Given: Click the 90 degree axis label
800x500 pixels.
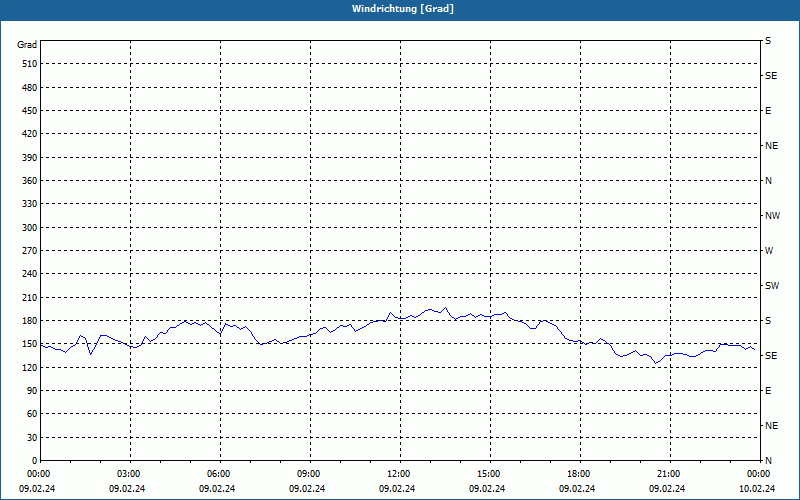Looking at the screenshot, I should click(x=32, y=391).
